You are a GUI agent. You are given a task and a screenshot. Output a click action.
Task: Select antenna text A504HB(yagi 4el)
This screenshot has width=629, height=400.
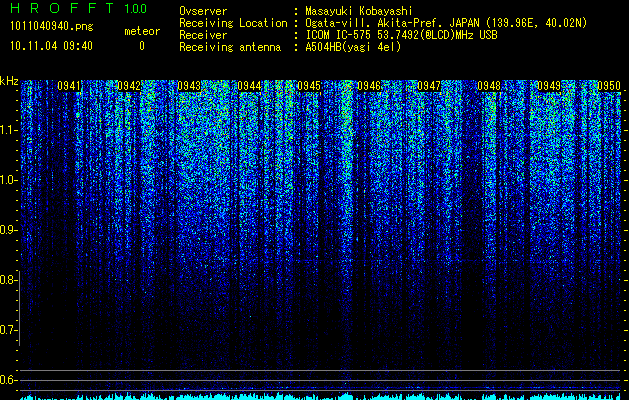[353, 47]
